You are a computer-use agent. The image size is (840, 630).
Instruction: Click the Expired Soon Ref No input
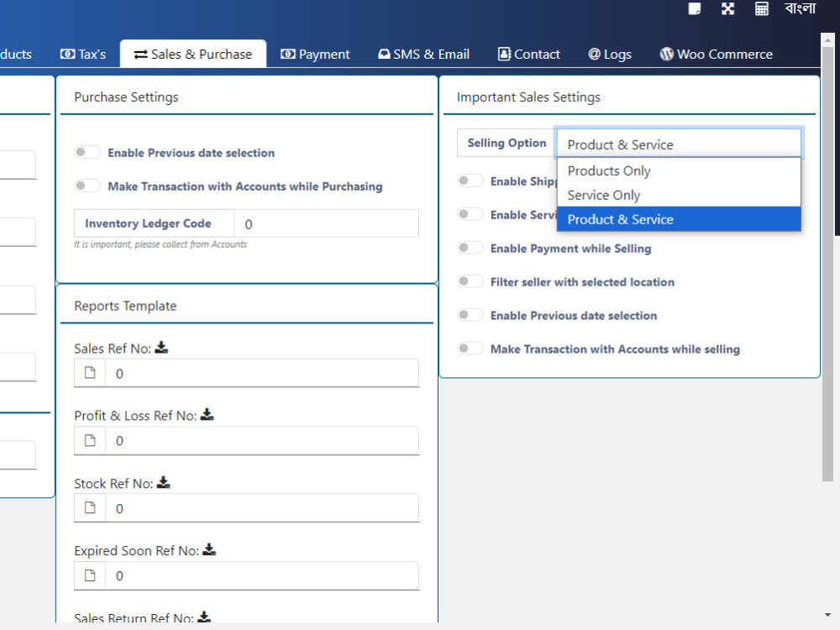pyautogui.click(x=262, y=575)
